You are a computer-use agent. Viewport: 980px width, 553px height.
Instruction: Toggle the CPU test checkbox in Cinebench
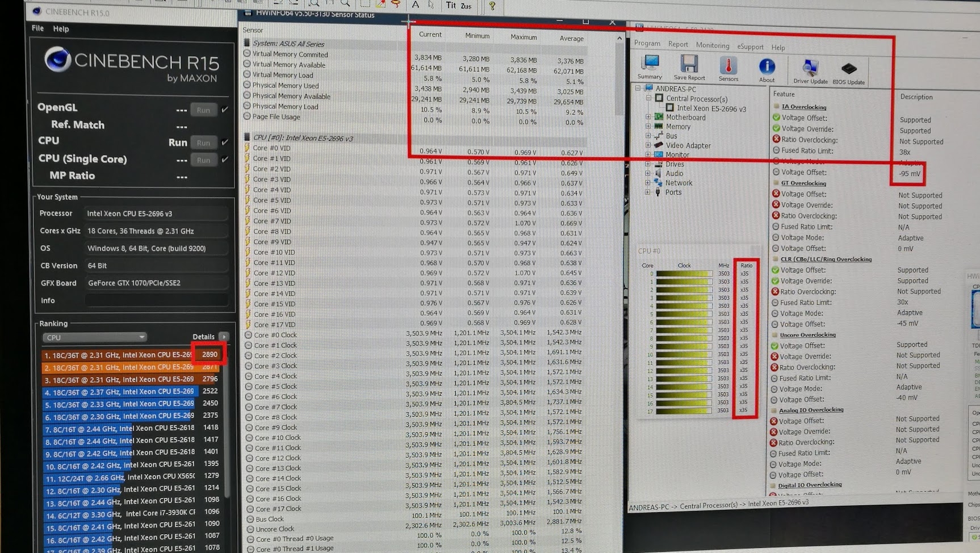(x=225, y=142)
